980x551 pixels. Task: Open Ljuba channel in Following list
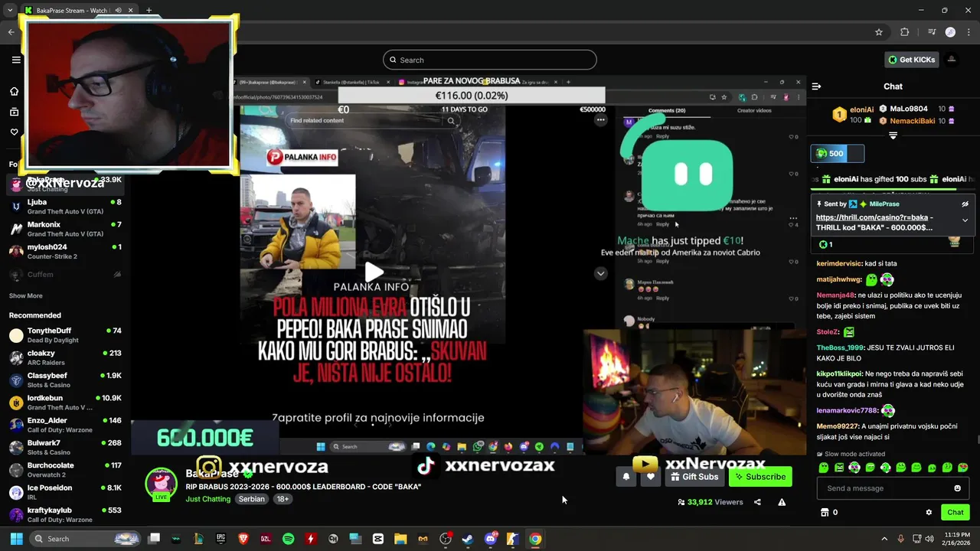pos(65,207)
